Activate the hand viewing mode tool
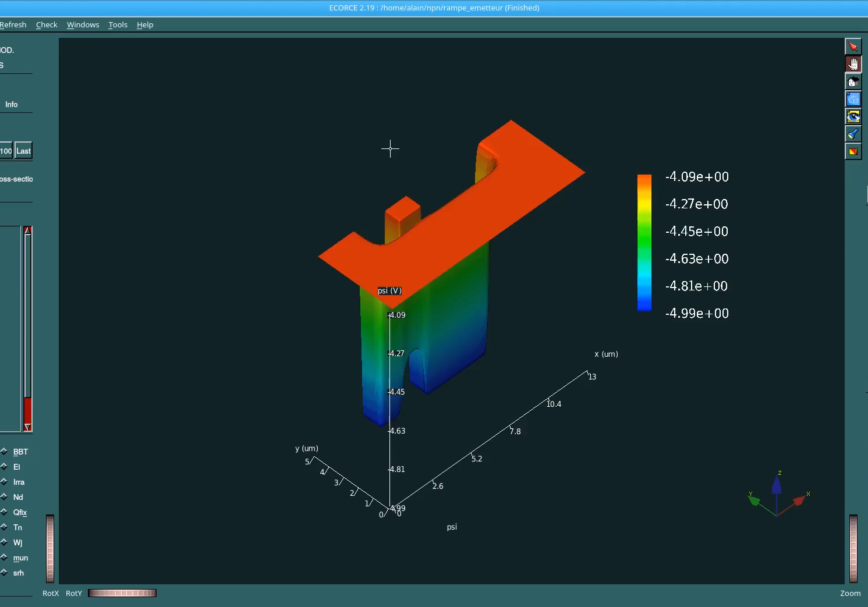The image size is (868, 607). pyautogui.click(x=853, y=64)
